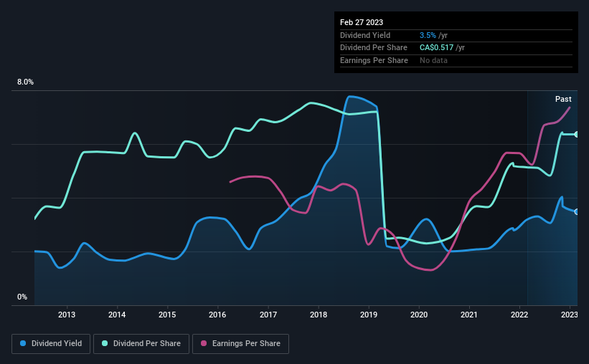Click the Dividend Yield endpoint marker
Viewport: 589px width, 364px height.
click(x=577, y=212)
